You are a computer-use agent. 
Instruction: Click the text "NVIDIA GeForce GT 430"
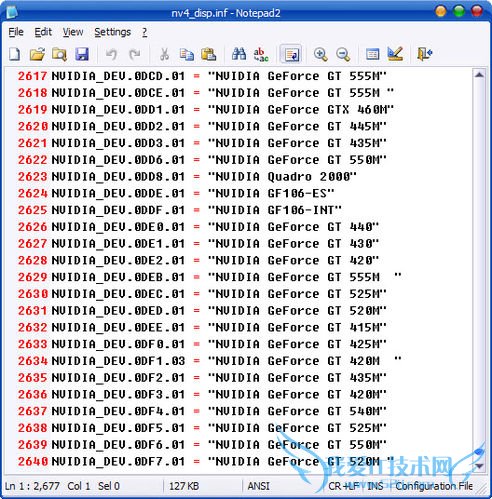294,244
